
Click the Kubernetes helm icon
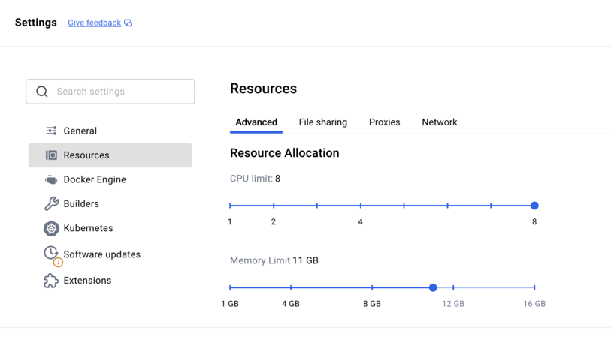coord(51,228)
